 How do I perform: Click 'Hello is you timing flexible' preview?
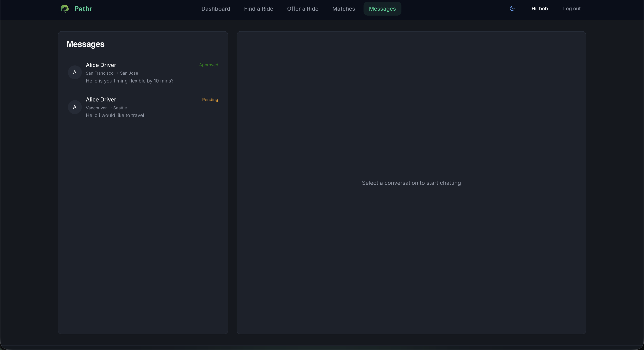click(129, 81)
